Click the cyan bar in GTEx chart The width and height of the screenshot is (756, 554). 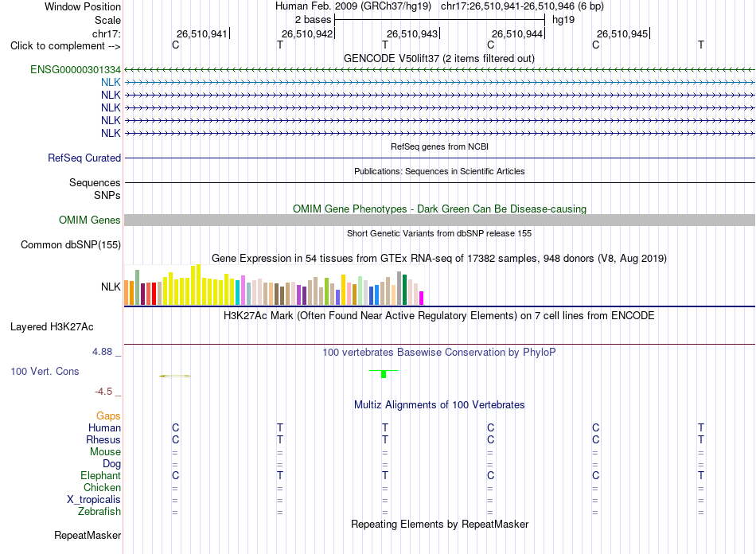tap(238, 292)
